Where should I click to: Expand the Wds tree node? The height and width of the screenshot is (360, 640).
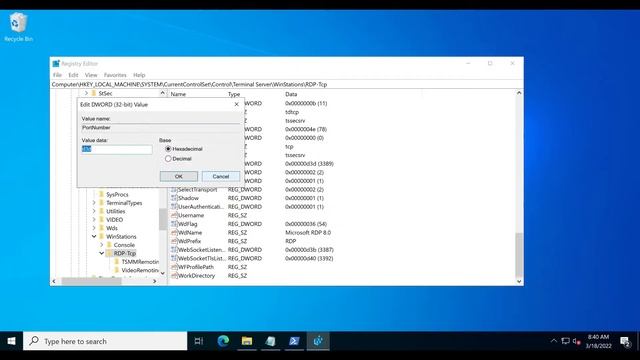(x=94, y=228)
